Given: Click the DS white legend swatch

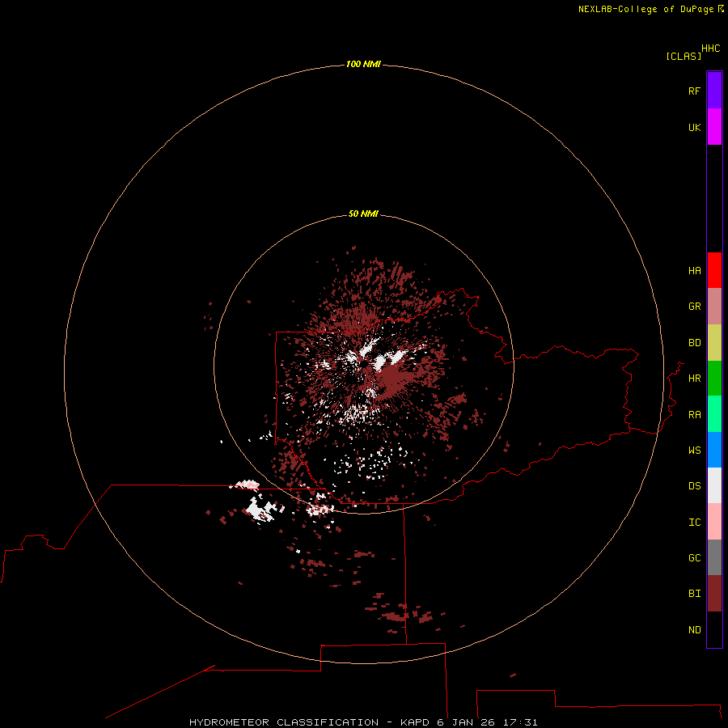Looking at the screenshot, I should click(714, 485).
